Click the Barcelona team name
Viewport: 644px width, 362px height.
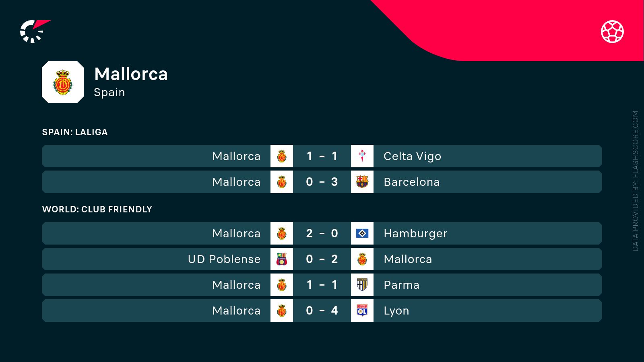tap(411, 182)
